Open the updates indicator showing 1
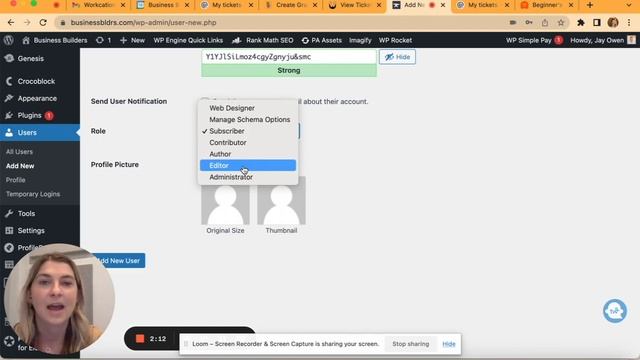Viewport: 640px width, 360px height. (x=103, y=40)
